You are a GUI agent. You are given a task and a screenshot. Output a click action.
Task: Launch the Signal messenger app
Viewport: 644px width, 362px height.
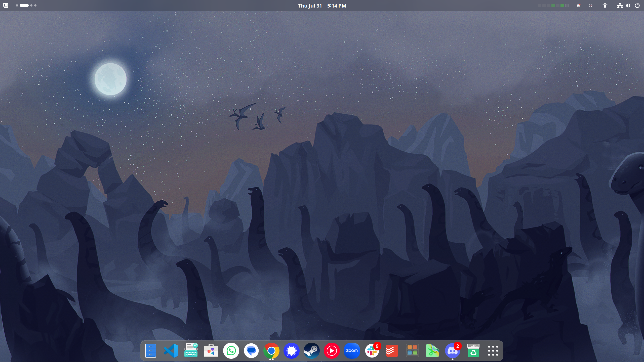click(x=291, y=350)
